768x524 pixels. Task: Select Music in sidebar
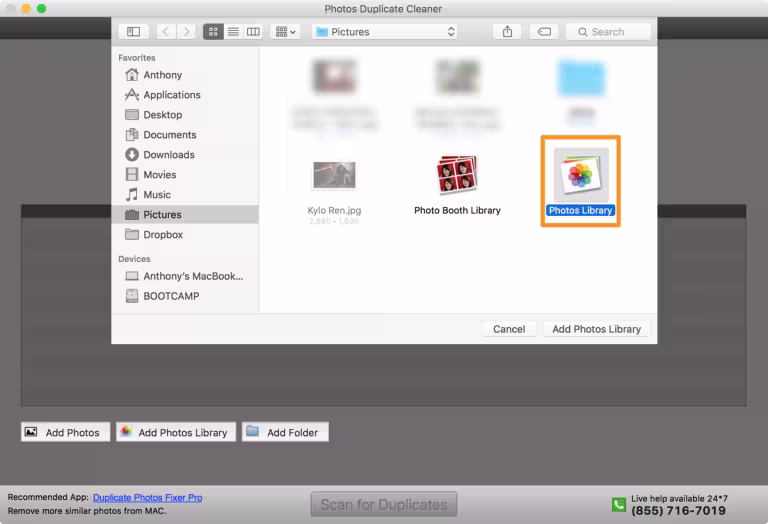point(185,195)
